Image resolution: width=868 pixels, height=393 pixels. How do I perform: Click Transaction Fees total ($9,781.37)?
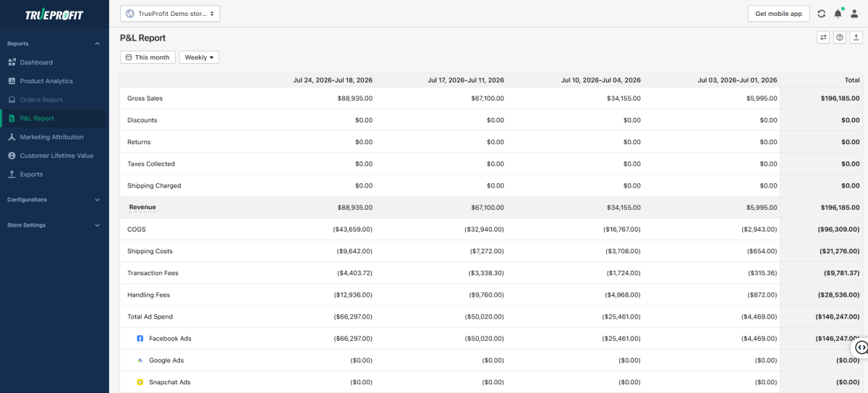(x=842, y=273)
